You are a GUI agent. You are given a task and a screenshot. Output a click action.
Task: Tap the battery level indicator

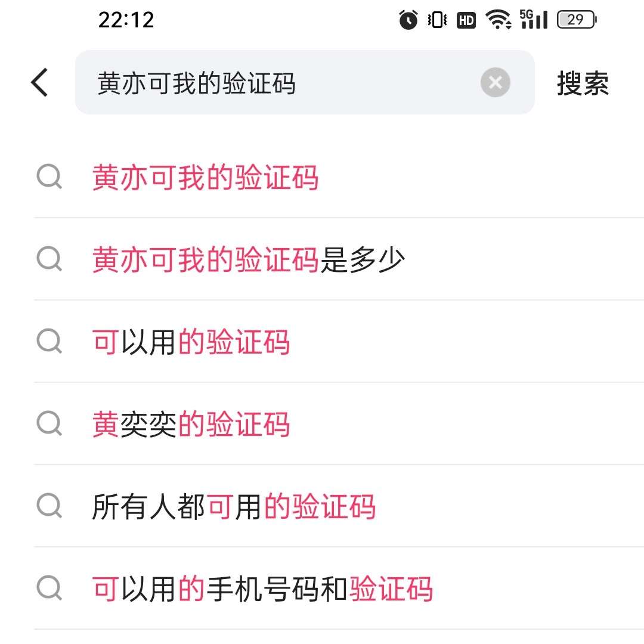576,20
